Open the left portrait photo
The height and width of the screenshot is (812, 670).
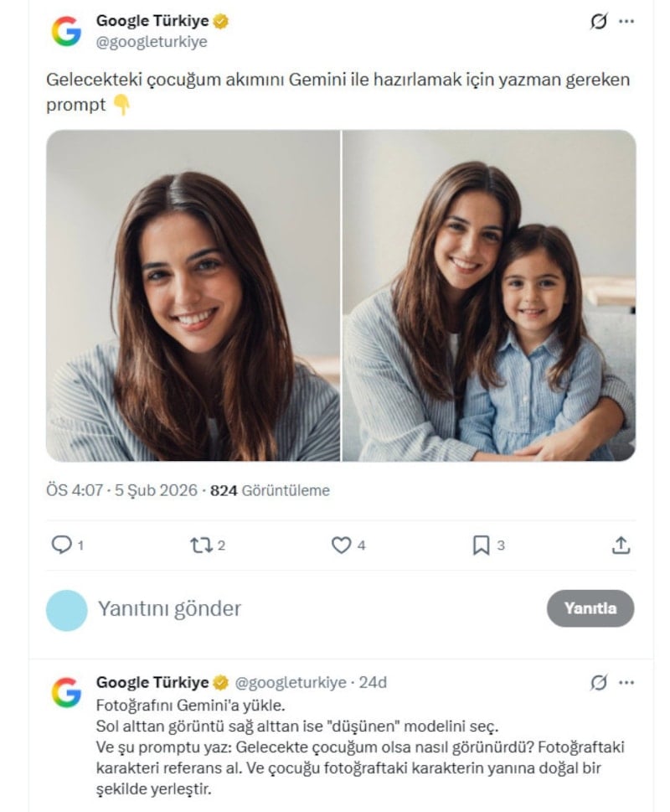[193, 295]
